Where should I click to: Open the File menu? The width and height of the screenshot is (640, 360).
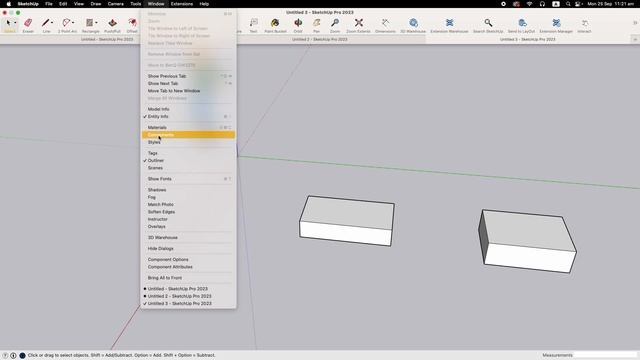[x=49, y=4]
